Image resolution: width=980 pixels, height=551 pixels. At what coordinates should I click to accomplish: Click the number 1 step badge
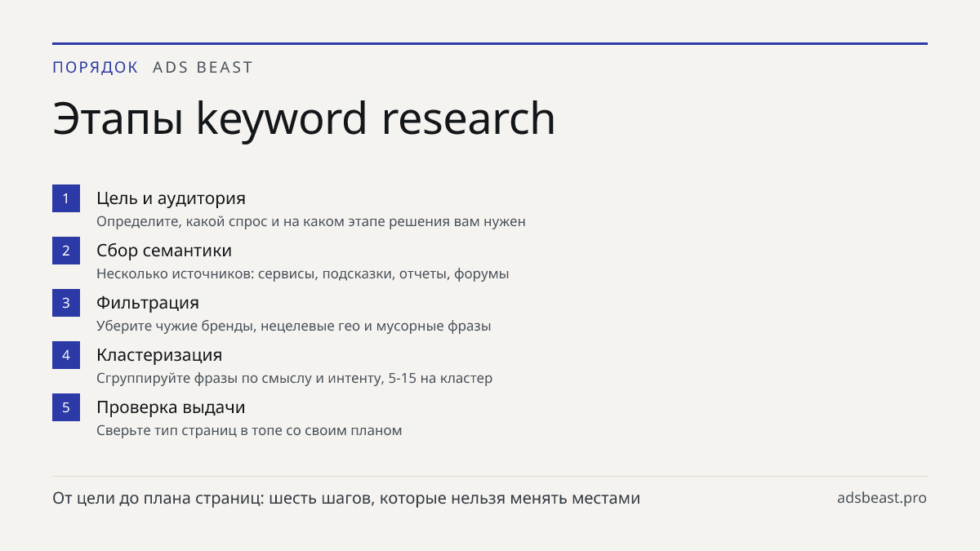pyautogui.click(x=66, y=198)
